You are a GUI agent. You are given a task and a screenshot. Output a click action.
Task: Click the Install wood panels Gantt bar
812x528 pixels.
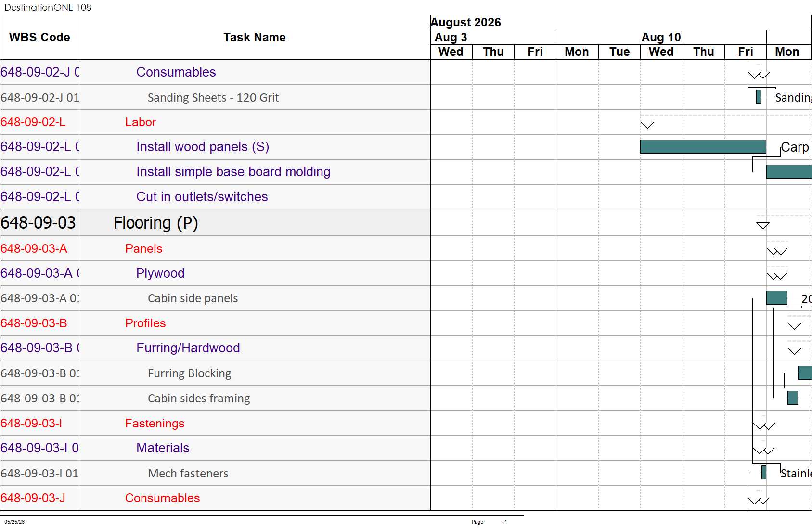click(703, 147)
